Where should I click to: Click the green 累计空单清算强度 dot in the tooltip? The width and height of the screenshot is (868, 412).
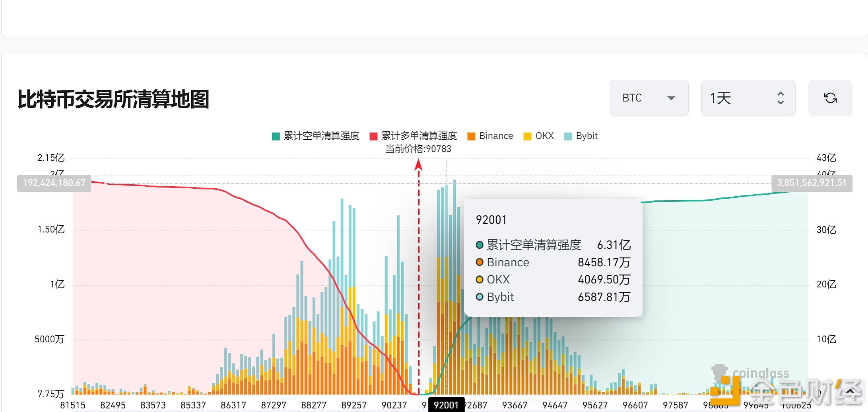pyautogui.click(x=479, y=245)
